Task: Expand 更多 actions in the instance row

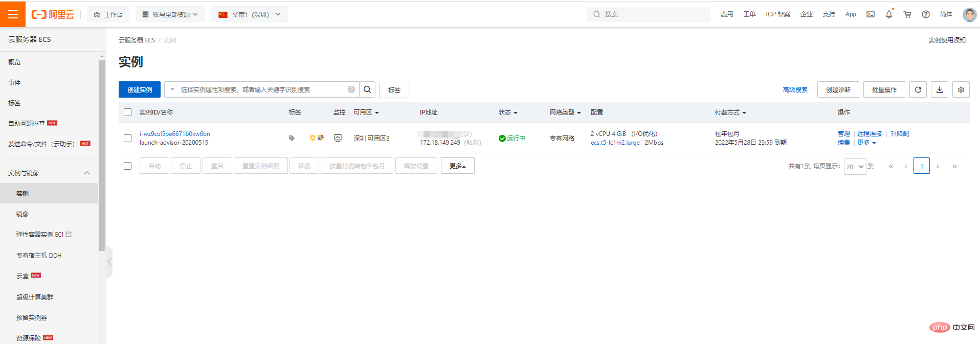Action: (866, 143)
